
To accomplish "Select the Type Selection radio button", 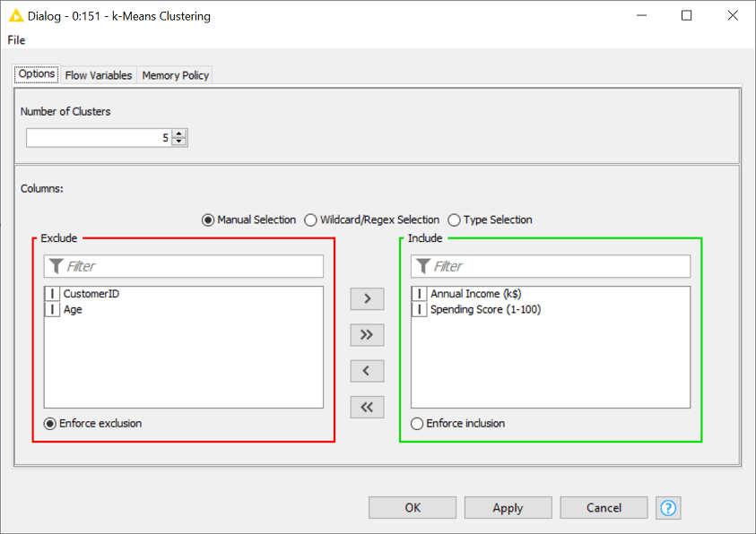I will 455,220.
